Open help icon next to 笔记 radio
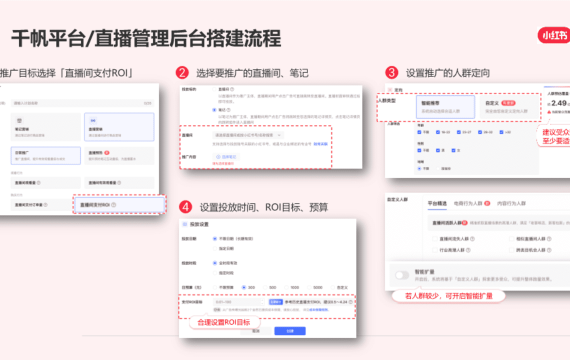The height and width of the screenshot is (360, 570). (229, 109)
